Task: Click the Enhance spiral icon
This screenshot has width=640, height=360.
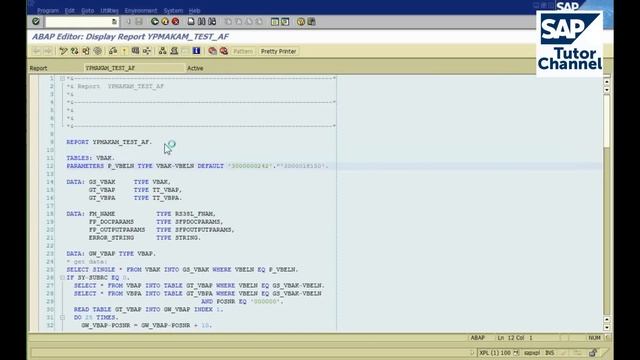Action: pyautogui.click(x=98, y=51)
